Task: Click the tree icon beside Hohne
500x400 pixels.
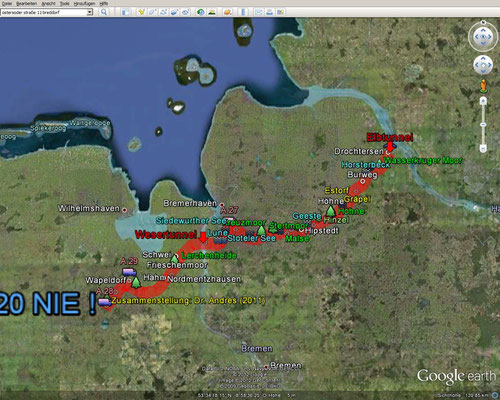Action: (x=330, y=211)
